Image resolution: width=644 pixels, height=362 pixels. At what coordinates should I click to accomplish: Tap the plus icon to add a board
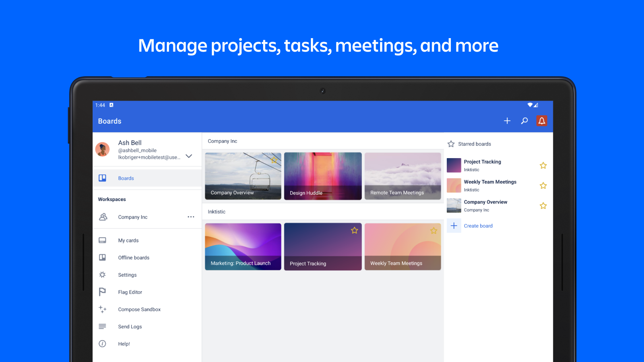pos(507,120)
